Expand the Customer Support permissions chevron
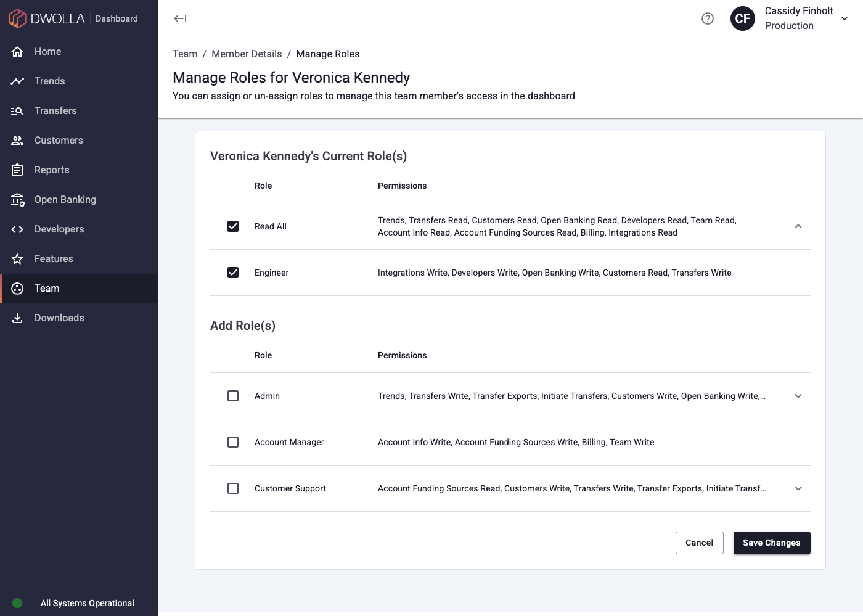The image size is (863, 616). (x=798, y=488)
